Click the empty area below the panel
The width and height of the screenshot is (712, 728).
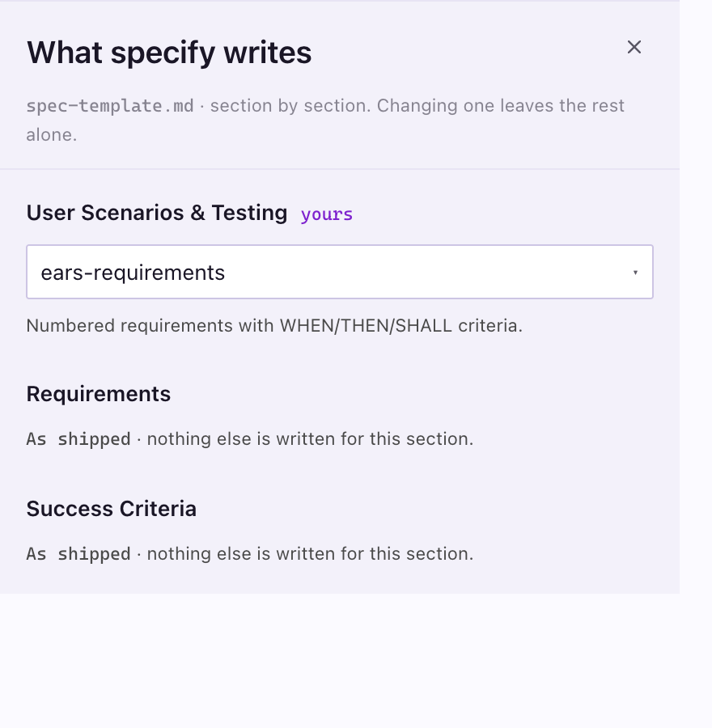(x=340, y=660)
